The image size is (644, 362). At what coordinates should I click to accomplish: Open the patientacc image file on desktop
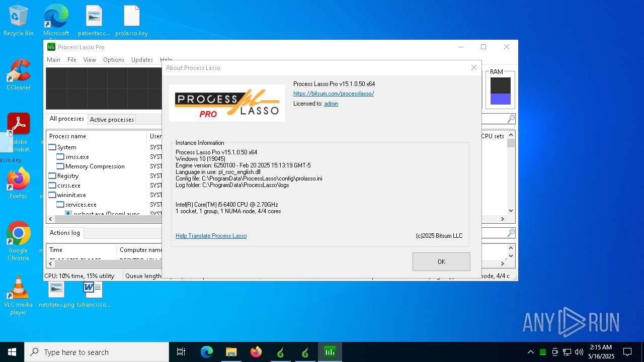pos(94,21)
